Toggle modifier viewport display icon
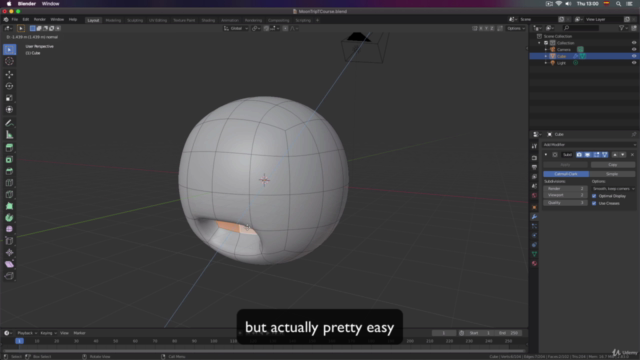640x360 pixels. pos(588,155)
